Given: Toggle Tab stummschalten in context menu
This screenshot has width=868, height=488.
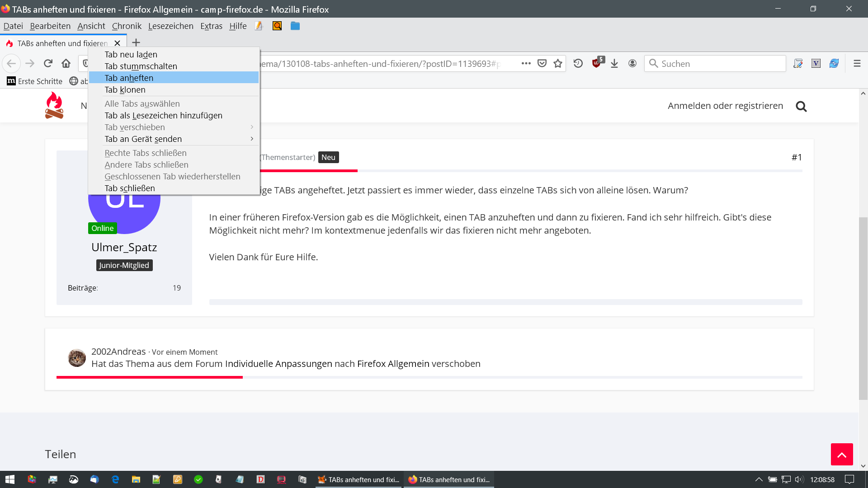Looking at the screenshot, I should [141, 66].
